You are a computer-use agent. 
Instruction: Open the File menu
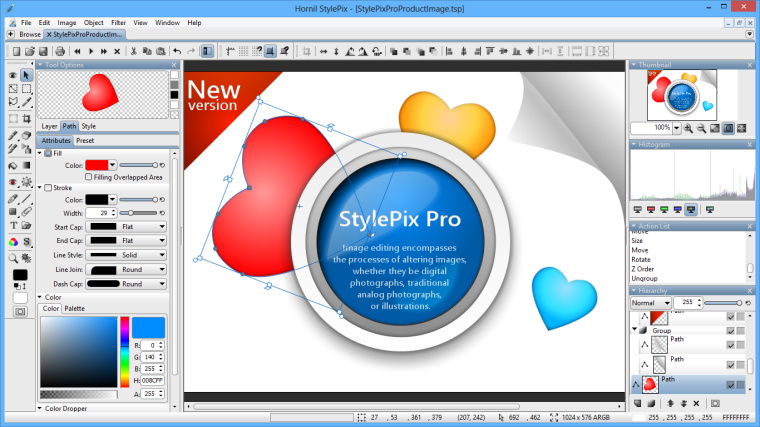26,23
